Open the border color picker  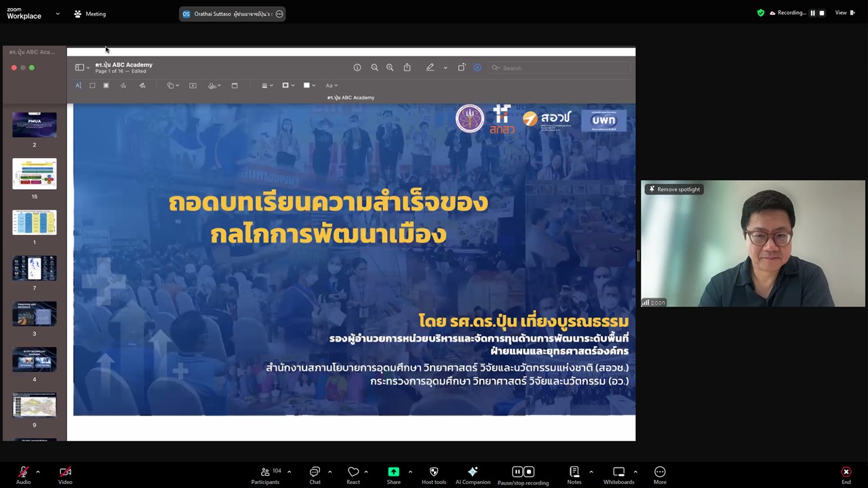[x=288, y=85]
